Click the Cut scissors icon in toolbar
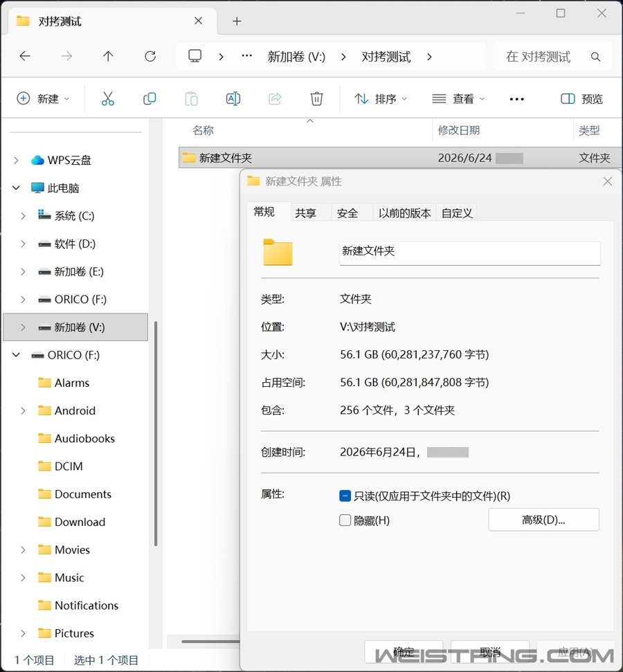Image resolution: width=623 pixels, height=672 pixels. (x=107, y=99)
